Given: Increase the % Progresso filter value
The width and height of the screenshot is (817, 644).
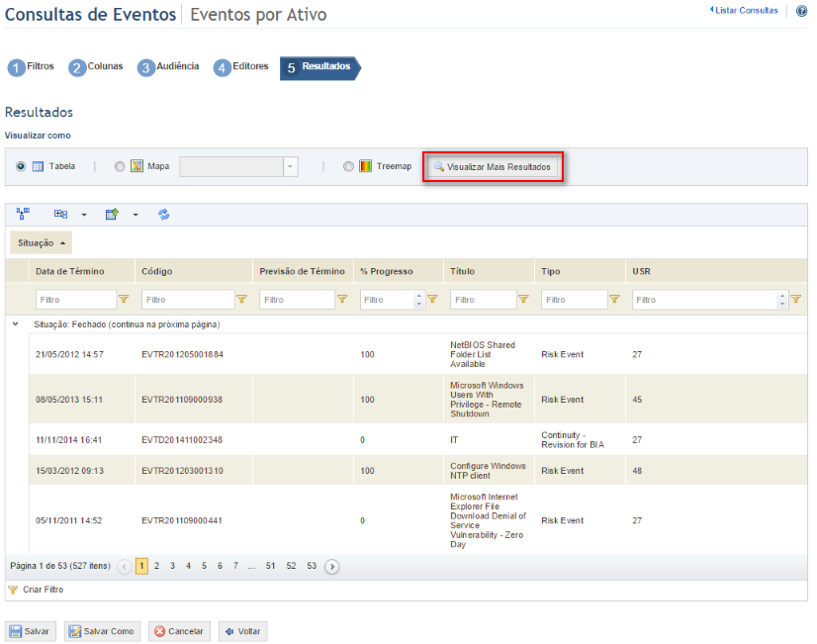Looking at the screenshot, I should [419, 296].
